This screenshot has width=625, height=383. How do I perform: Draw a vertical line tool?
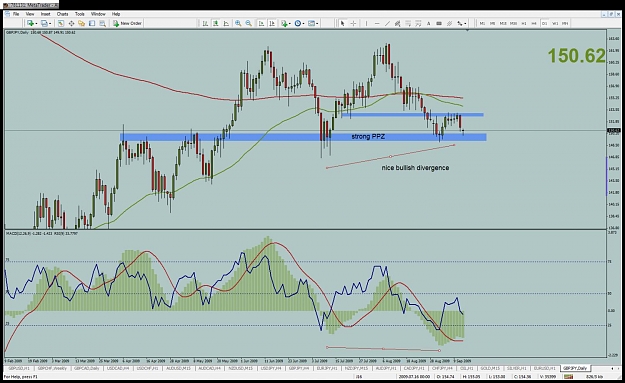366,24
